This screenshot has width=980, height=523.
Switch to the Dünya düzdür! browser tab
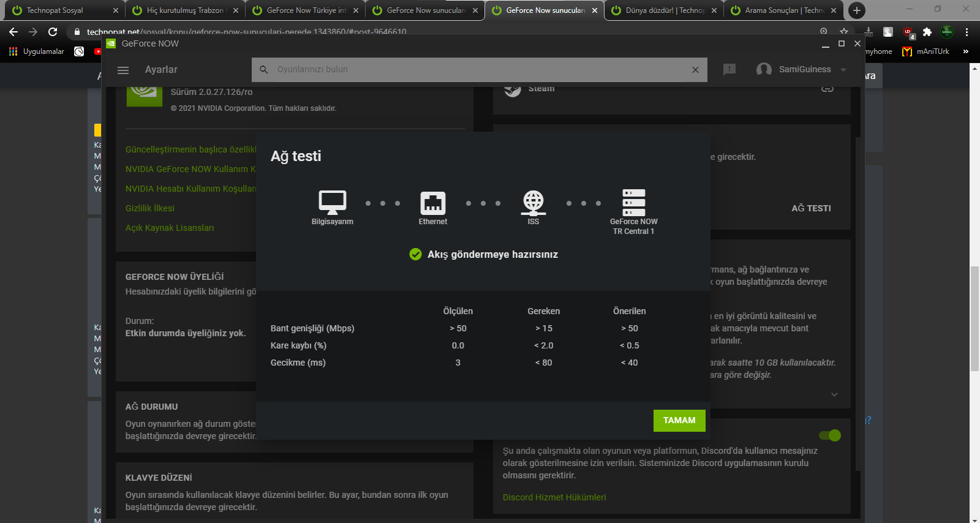coord(663,10)
